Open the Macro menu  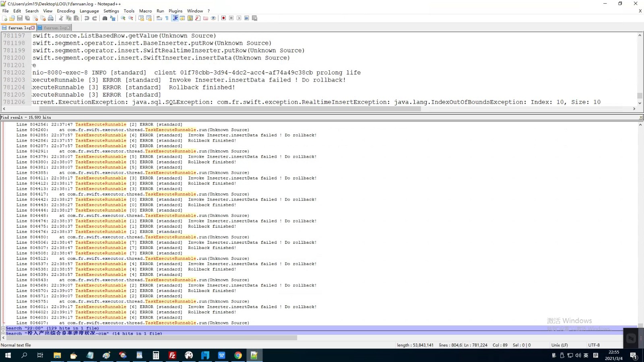click(146, 11)
